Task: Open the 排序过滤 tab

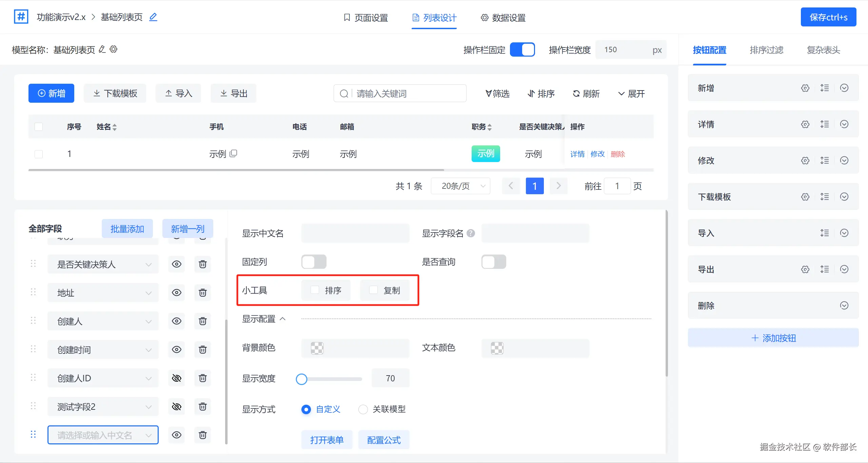Action: tap(766, 50)
